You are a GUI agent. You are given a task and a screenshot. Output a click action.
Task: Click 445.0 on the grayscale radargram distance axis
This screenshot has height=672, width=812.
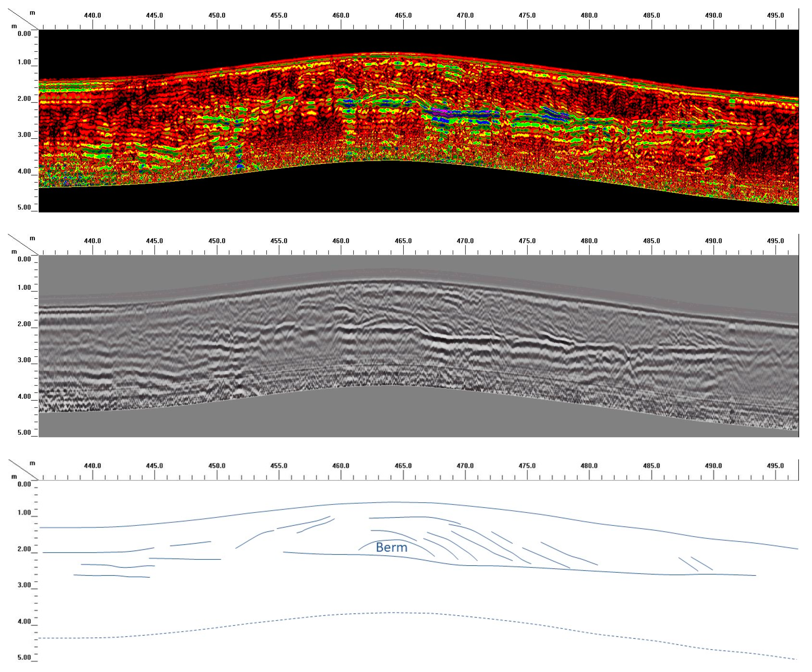(x=155, y=241)
